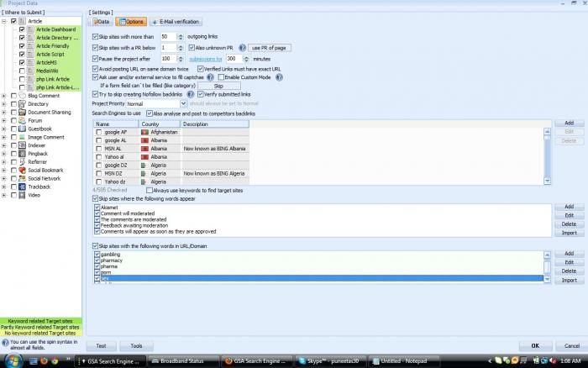Expand the Trackback tree node
This screenshot has width=588, height=368.
pos(4,187)
